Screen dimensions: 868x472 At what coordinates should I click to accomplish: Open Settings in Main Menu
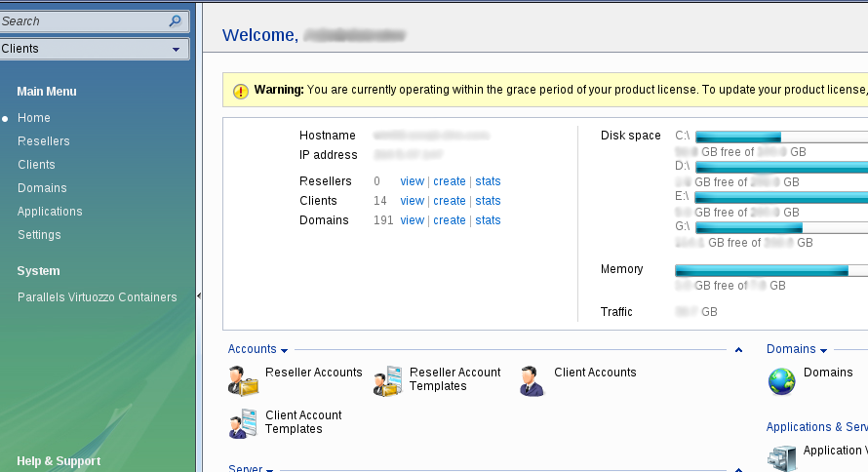tap(39, 235)
